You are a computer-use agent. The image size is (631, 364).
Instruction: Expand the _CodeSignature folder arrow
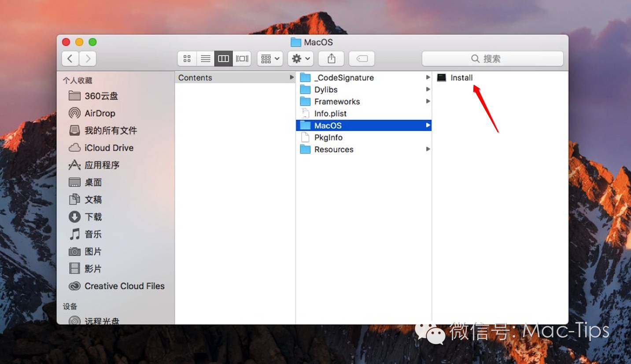(x=428, y=77)
